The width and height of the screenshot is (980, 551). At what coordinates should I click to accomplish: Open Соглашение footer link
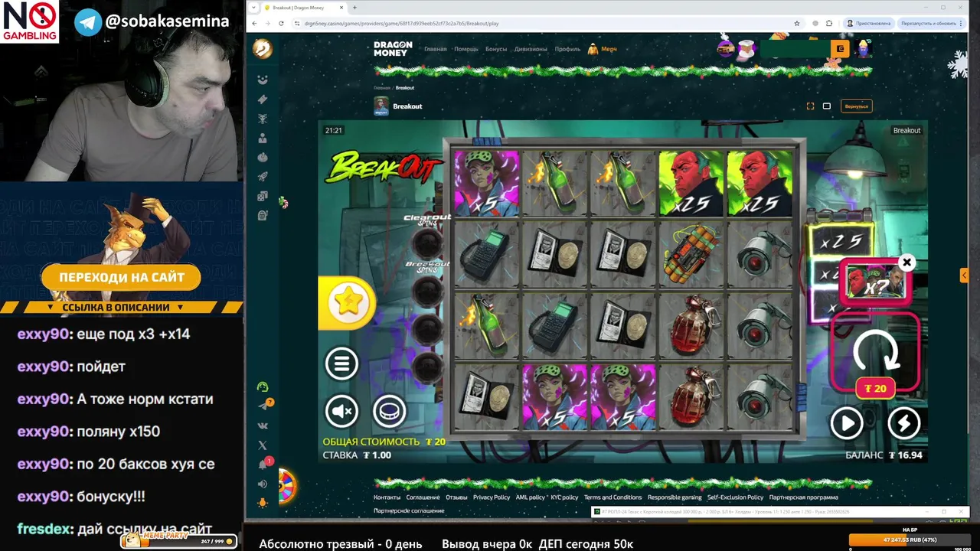[x=423, y=497]
